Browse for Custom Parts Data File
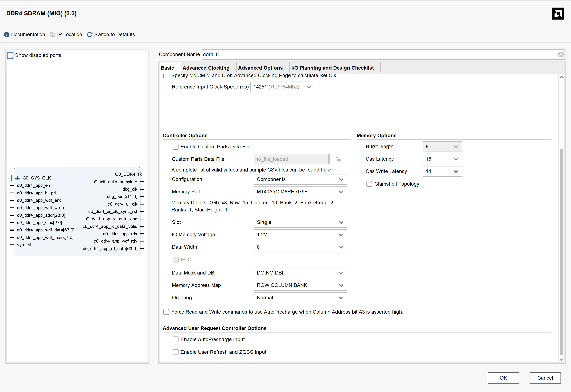The height and width of the screenshot is (392, 571). point(338,159)
